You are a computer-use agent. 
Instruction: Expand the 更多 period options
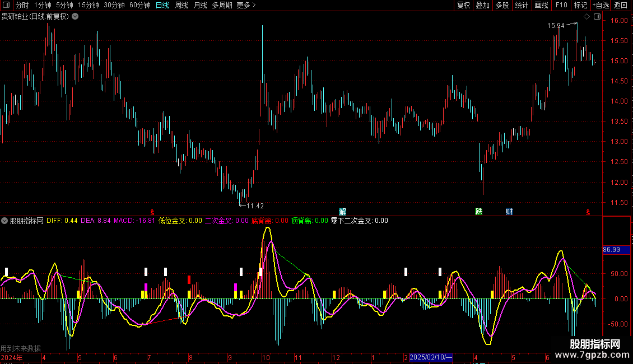coord(246,5)
